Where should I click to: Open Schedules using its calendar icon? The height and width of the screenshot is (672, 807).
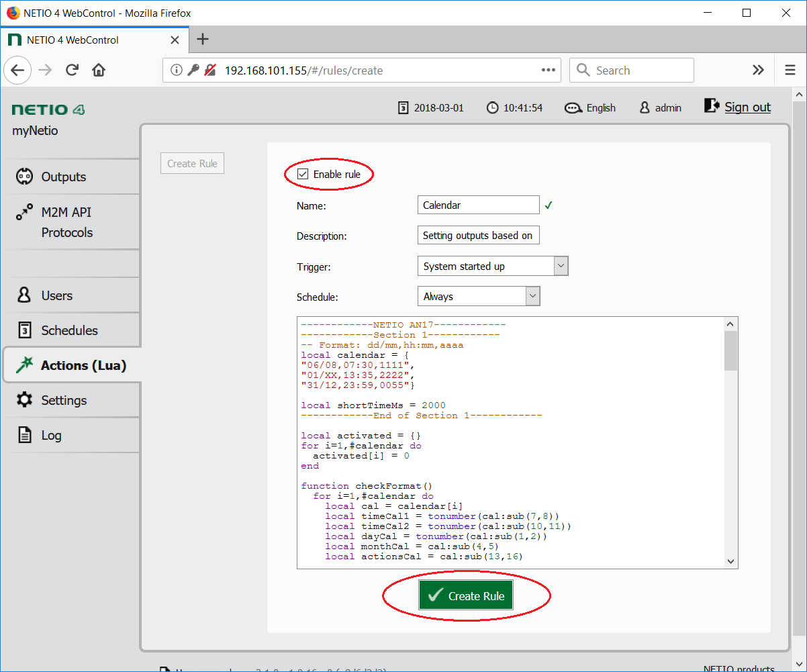[x=24, y=330]
